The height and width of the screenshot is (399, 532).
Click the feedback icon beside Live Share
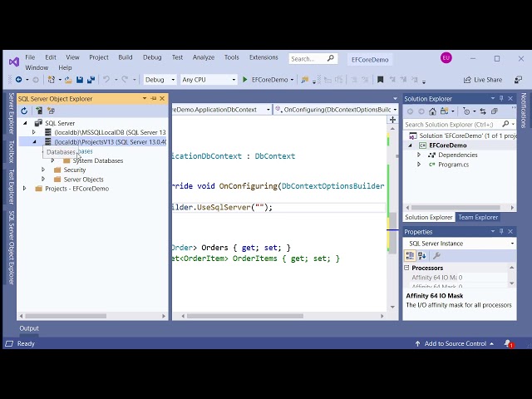518,80
